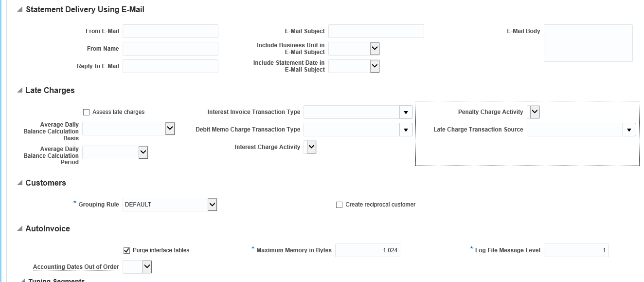Open the Late Charge Transaction Source dropdown
Screen dimensions: 644x282
point(629,130)
